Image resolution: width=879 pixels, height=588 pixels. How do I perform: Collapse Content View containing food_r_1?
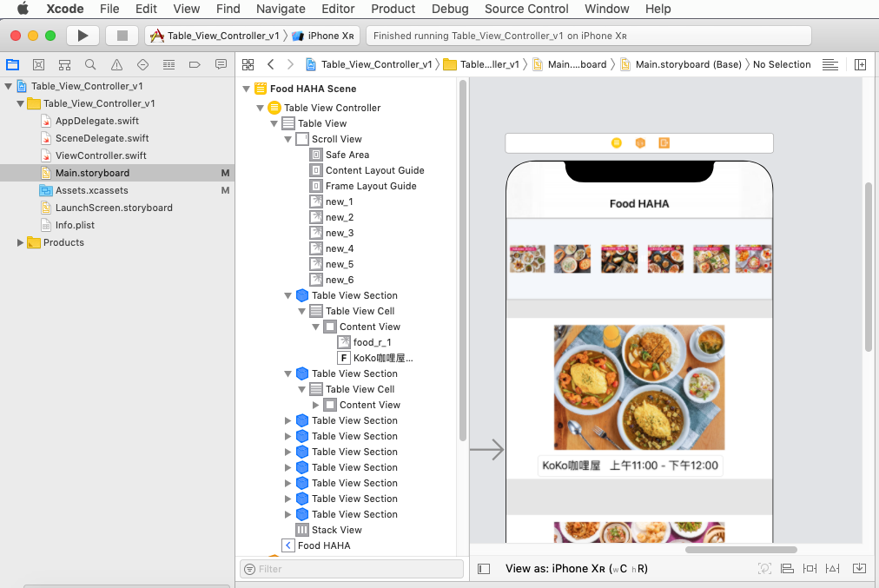pos(315,327)
